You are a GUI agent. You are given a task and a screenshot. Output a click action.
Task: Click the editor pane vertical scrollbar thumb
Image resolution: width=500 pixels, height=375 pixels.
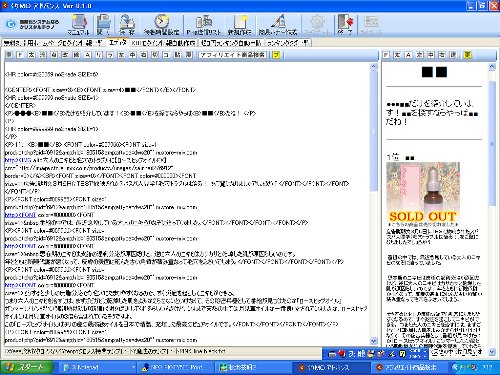[x=374, y=130]
